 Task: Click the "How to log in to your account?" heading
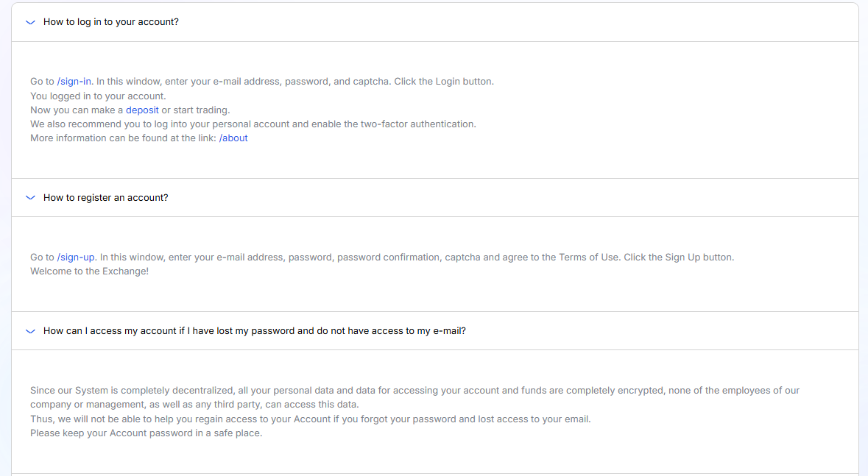pyautogui.click(x=110, y=22)
